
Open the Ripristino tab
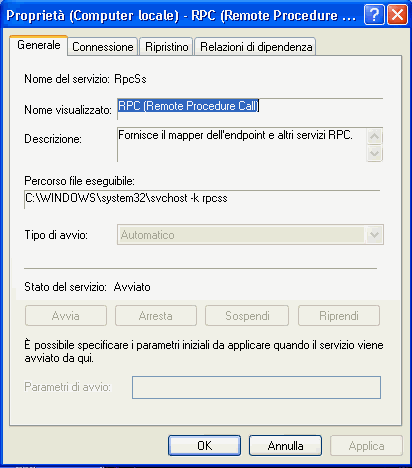click(x=167, y=47)
